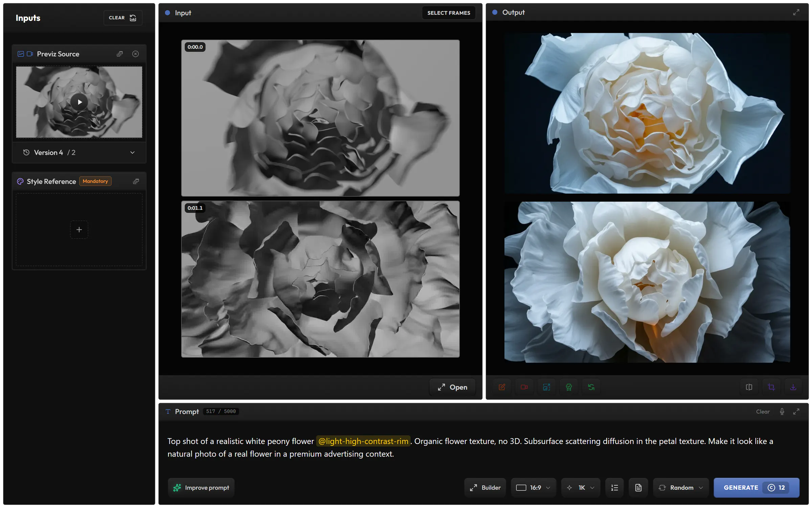Open the 16:9 aspect ratio dropdown
The height and width of the screenshot is (508, 812).
coord(533,487)
